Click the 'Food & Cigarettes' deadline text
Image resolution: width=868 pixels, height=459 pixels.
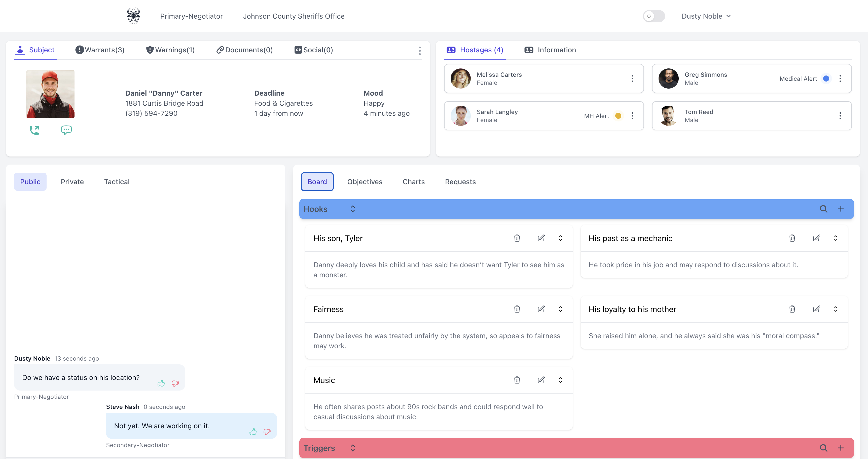pyautogui.click(x=283, y=103)
